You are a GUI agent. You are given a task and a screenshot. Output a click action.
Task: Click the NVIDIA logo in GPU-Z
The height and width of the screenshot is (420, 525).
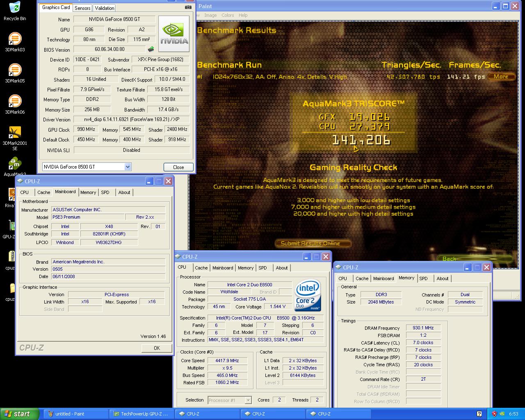tap(174, 34)
